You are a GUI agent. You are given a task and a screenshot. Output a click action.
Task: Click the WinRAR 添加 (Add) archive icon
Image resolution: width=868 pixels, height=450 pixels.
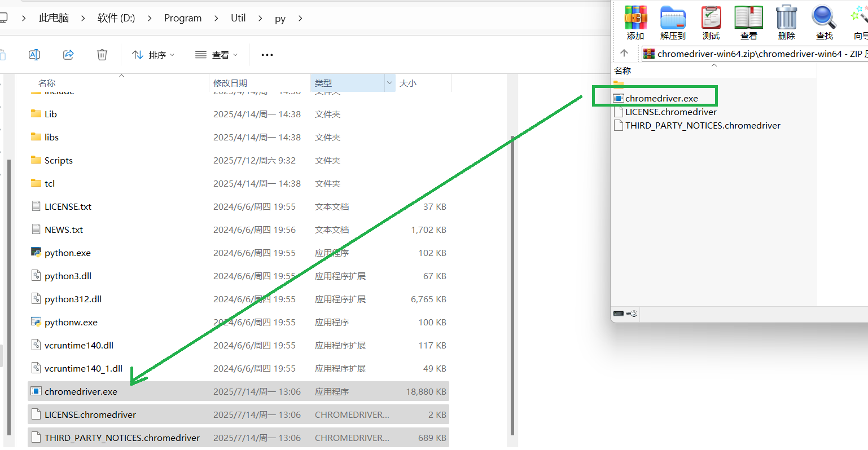[x=635, y=23]
